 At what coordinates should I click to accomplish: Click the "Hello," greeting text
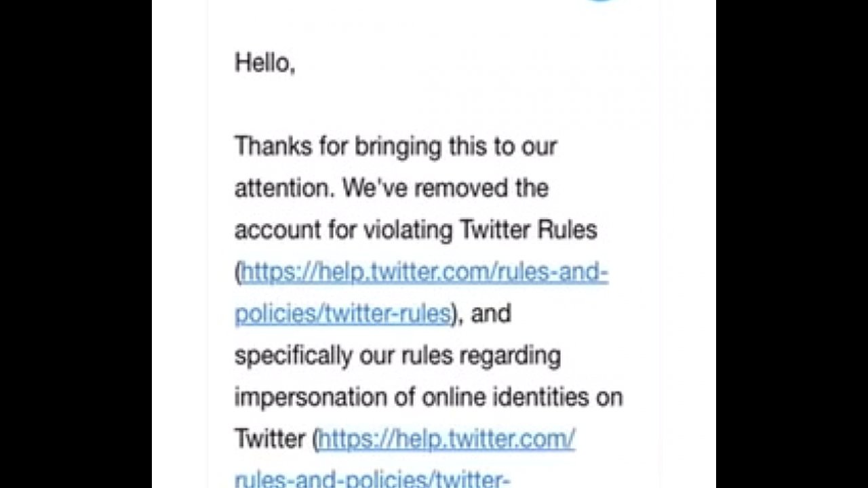click(x=264, y=62)
